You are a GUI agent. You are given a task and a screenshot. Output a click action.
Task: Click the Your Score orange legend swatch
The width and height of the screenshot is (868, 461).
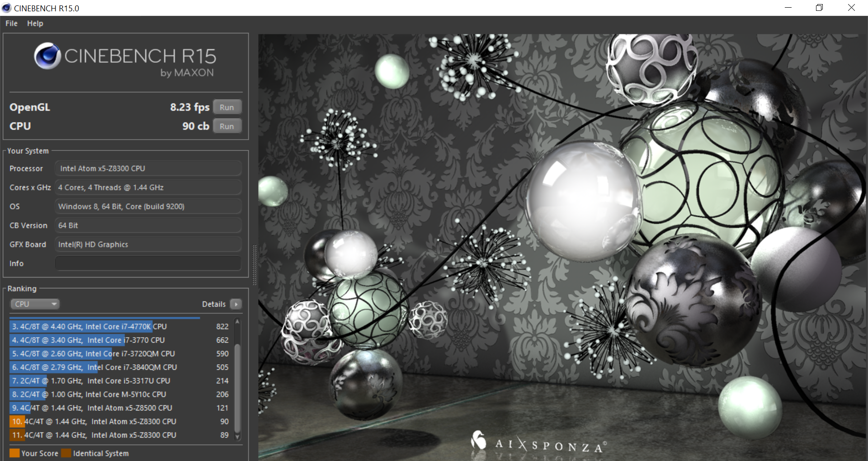pos(15,453)
